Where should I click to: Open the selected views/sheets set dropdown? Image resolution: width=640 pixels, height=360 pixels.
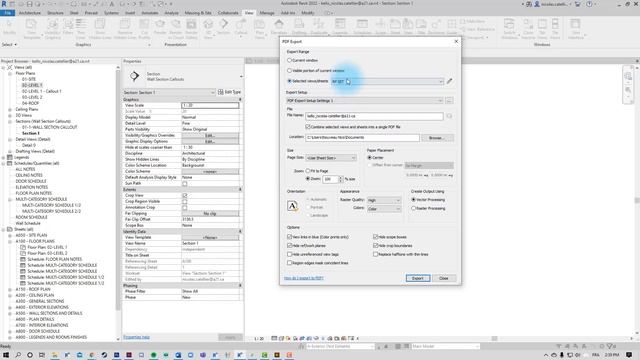(387, 81)
